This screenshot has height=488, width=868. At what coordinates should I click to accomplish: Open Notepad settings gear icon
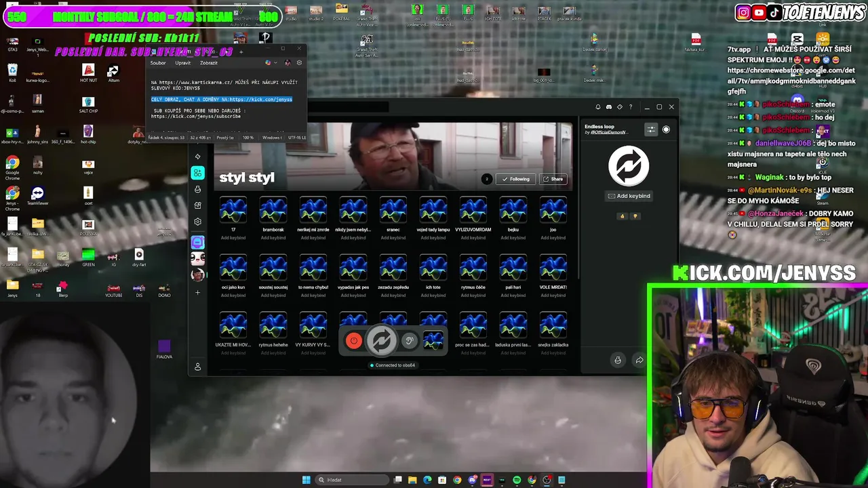click(299, 63)
